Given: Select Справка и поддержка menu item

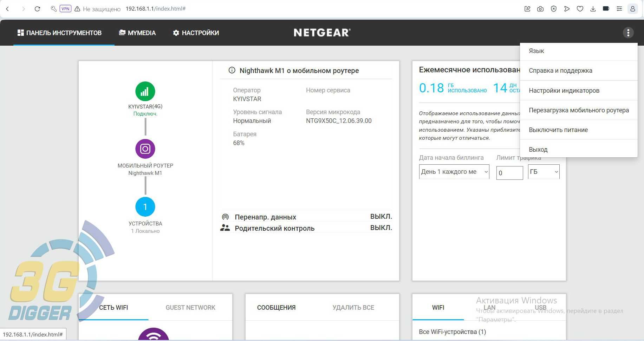Looking at the screenshot, I should point(579,71).
